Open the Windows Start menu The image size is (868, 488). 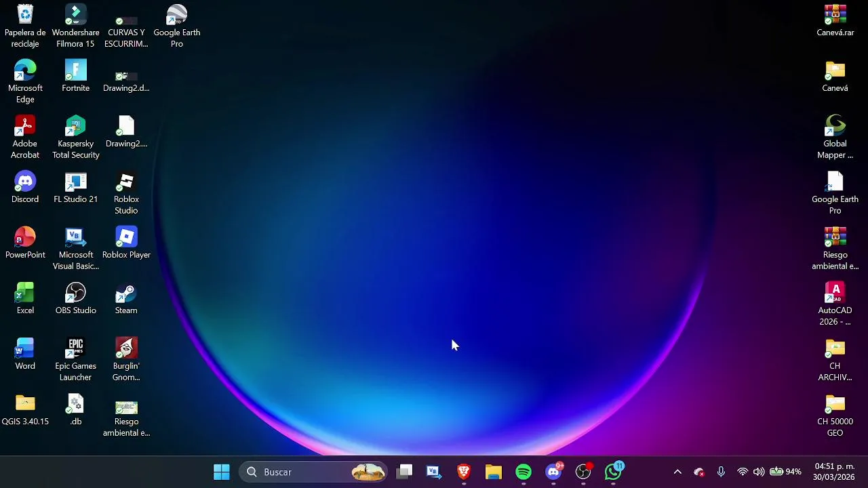pyautogui.click(x=222, y=472)
